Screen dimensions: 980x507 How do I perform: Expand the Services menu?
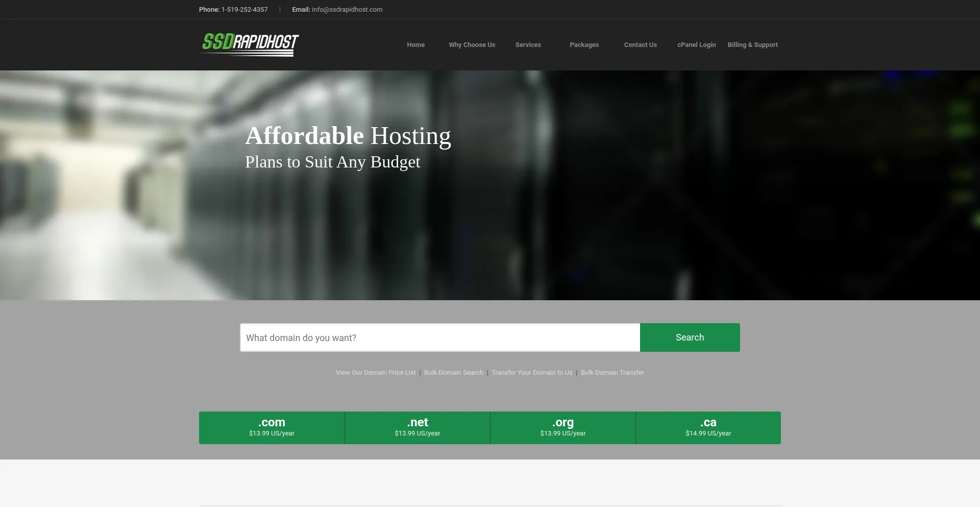[x=528, y=44]
